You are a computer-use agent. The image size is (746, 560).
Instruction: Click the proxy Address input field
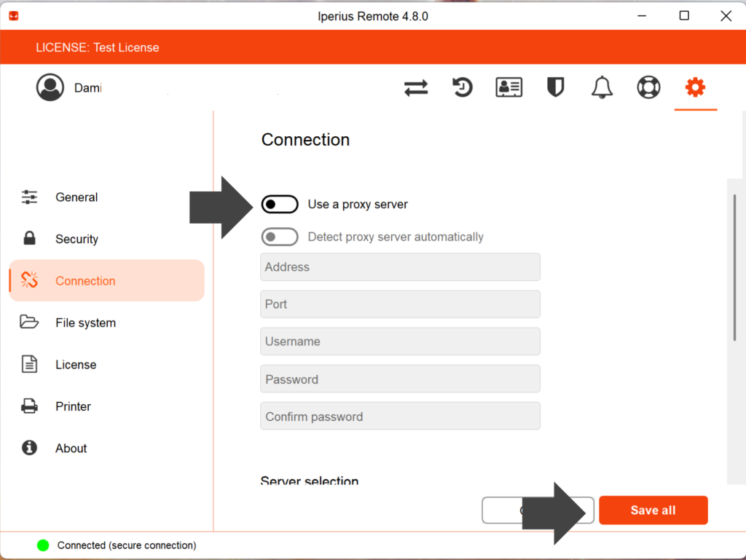[400, 267]
